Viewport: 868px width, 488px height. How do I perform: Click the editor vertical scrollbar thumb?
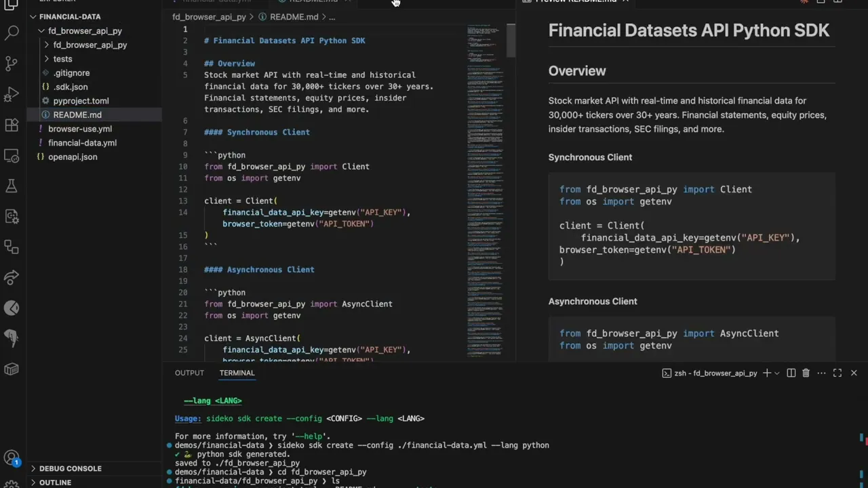[x=511, y=41]
